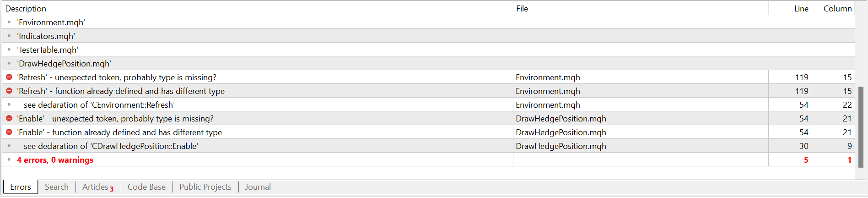Image resolution: width=868 pixels, height=198 pixels.
Task: Sort by the File column header
Action: tap(522, 9)
